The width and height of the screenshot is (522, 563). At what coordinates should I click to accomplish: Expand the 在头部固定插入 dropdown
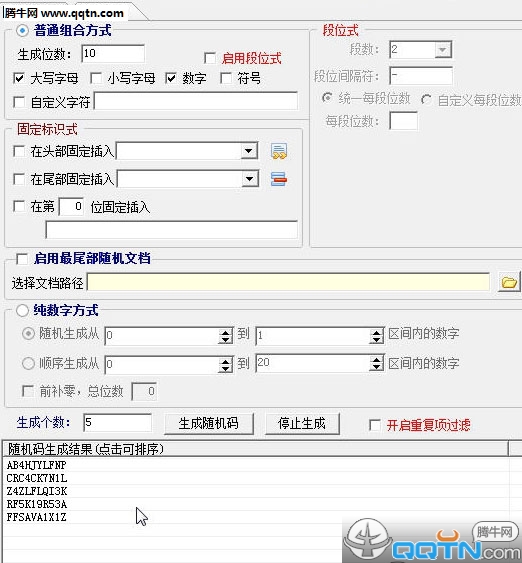pyautogui.click(x=248, y=151)
